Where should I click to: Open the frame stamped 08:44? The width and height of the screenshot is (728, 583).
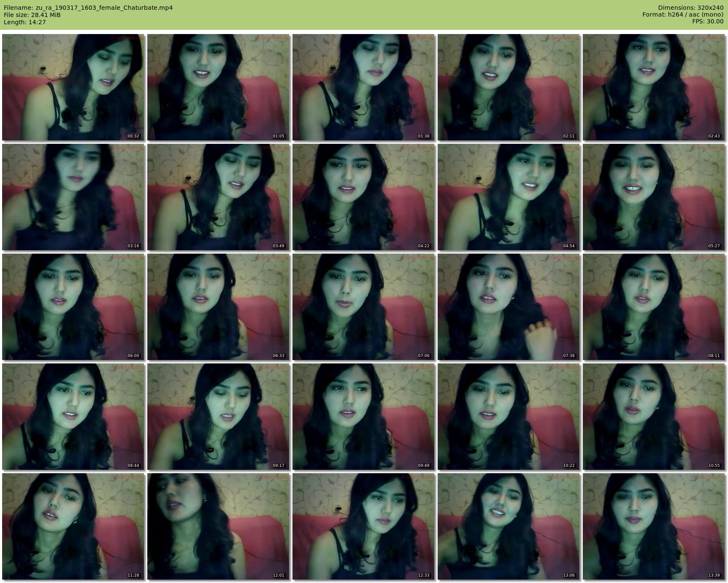73,417
